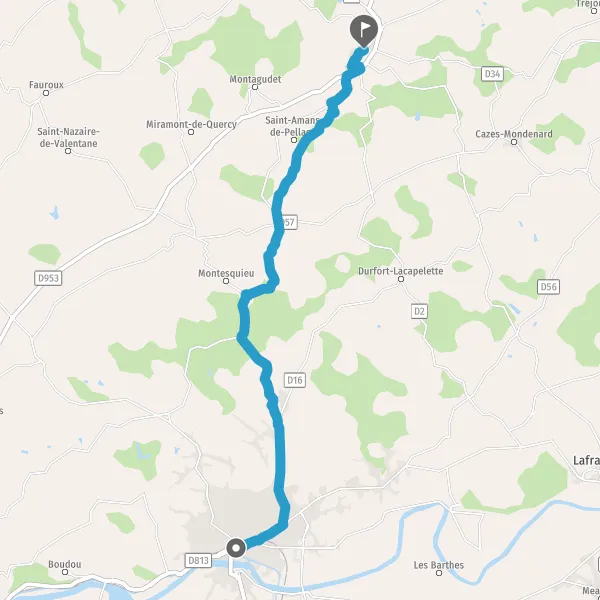Click the D16 road badge
Screen dimensions: 600x600
click(295, 380)
